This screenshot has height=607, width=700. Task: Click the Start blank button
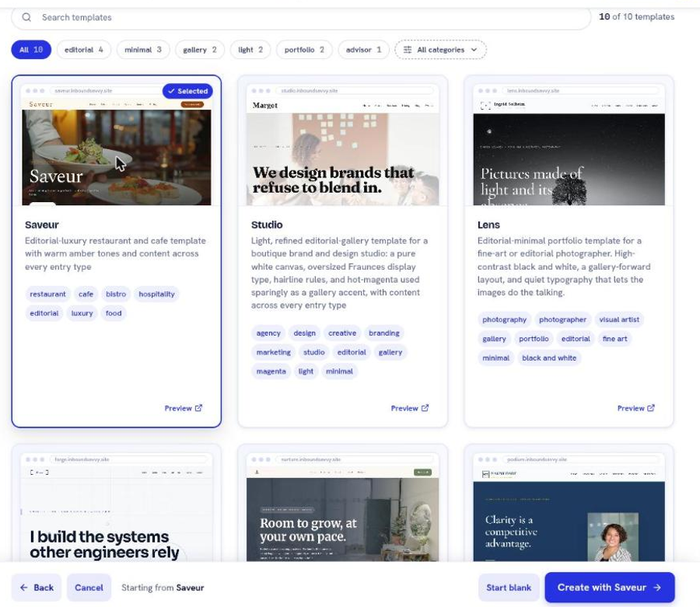509,588
